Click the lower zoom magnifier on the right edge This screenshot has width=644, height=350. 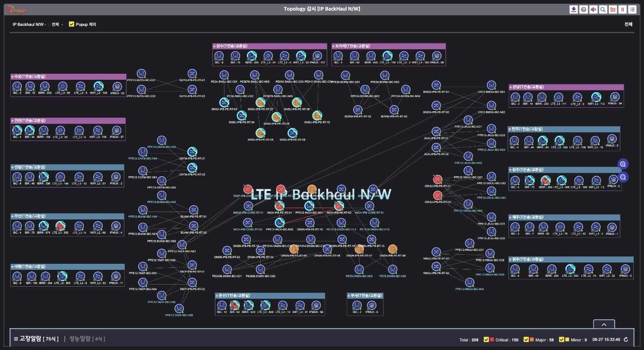click(623, 177)
